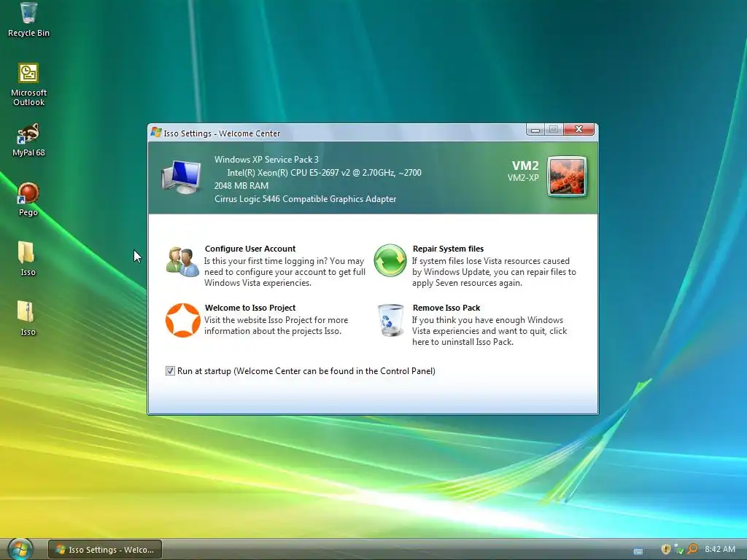Close the Isso Settings Welcome Center window

[x=578, y=129]
